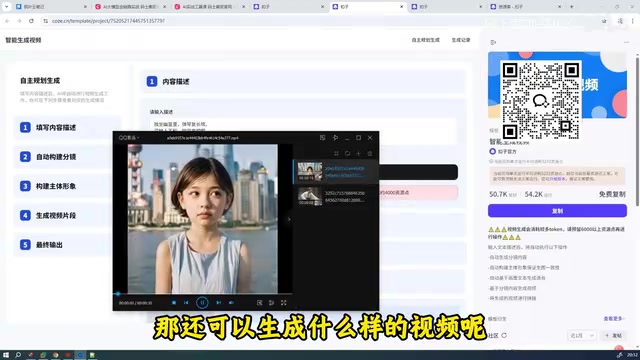Viewport: 640px width, 360px height.
Task: Skip to previous video in QQ player
Action: 186,303
